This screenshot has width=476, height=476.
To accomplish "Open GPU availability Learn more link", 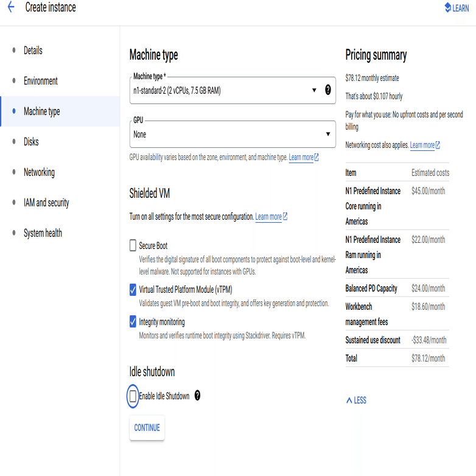I will click(x=303, y=158).
